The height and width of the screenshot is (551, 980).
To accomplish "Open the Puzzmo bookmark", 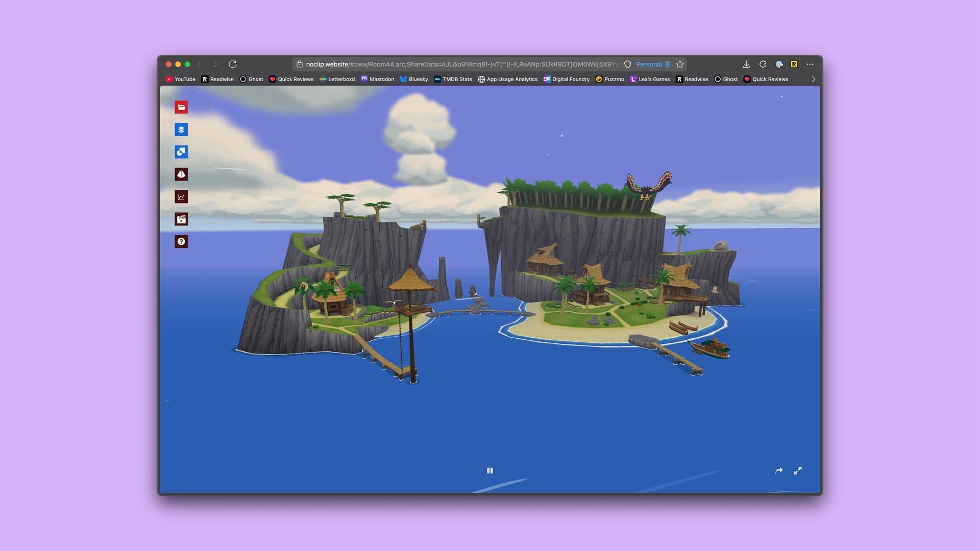I will [x=609, y=79].
